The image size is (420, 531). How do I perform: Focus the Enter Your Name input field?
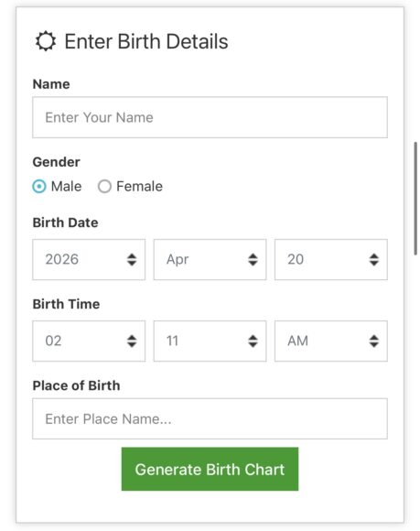[210, 117]
